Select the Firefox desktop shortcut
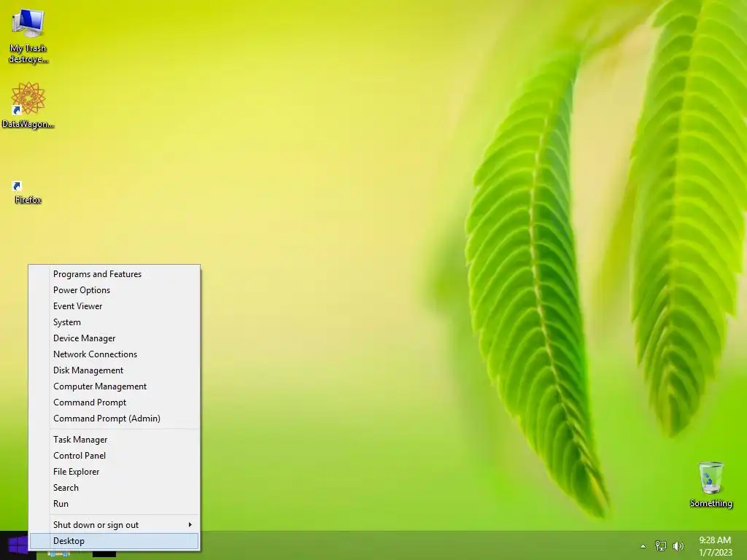 28,192
